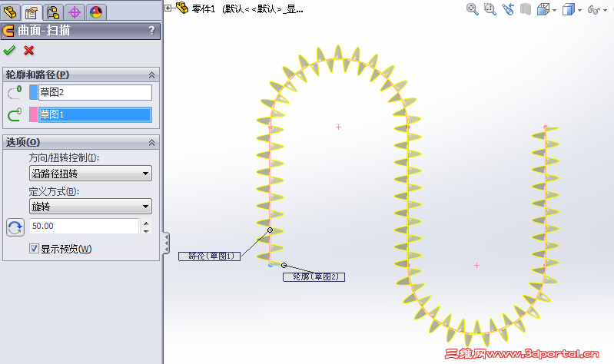614x364 pixels.
Task: Confirm sweep with green checkmark
Action: click(x=9, y=51)
